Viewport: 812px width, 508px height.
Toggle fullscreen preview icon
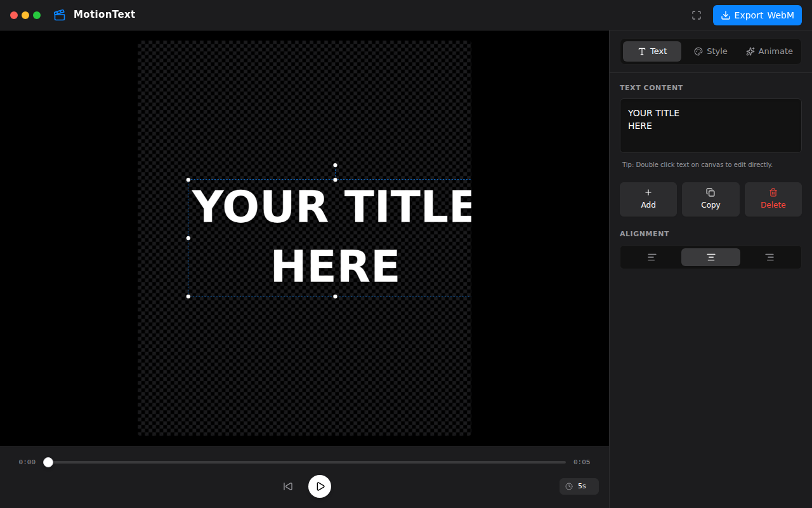coord(697,15)
